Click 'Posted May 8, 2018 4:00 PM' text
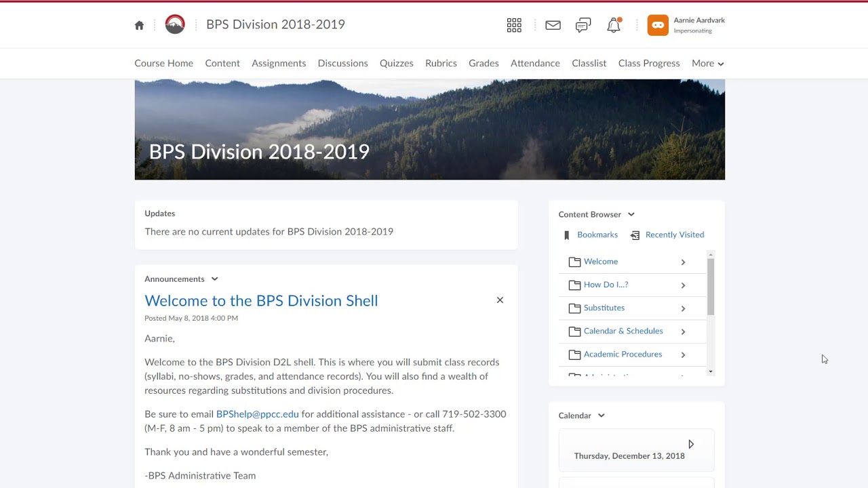The width and height of the screenshot is (868, 488). (191, 318)
